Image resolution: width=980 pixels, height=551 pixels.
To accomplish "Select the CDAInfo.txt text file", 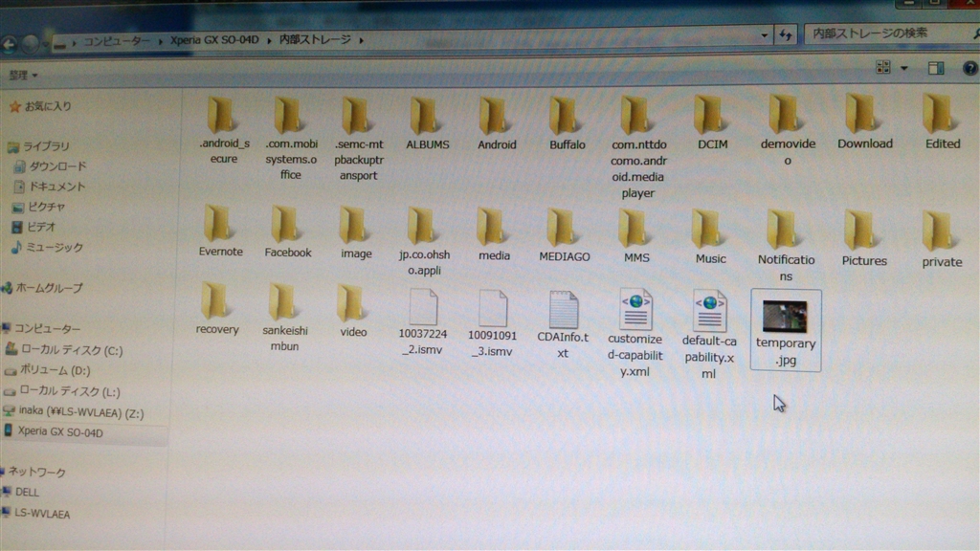I will [564, 312].
